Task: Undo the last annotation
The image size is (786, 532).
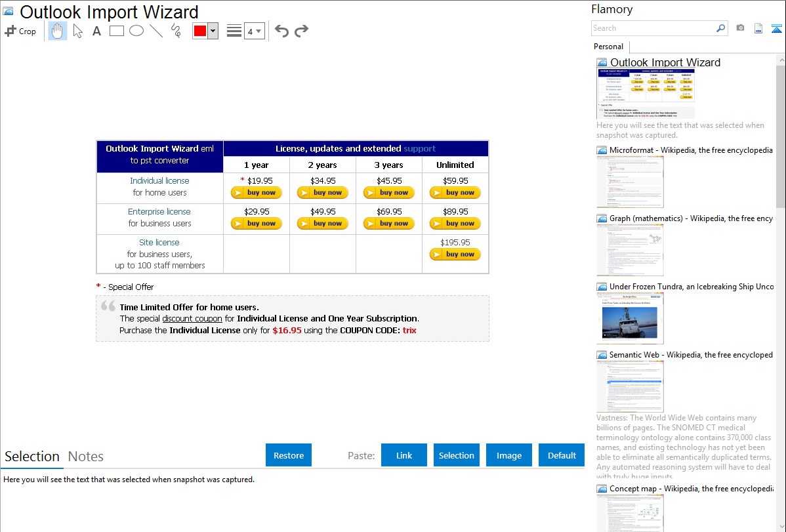Action: (281, 31)
